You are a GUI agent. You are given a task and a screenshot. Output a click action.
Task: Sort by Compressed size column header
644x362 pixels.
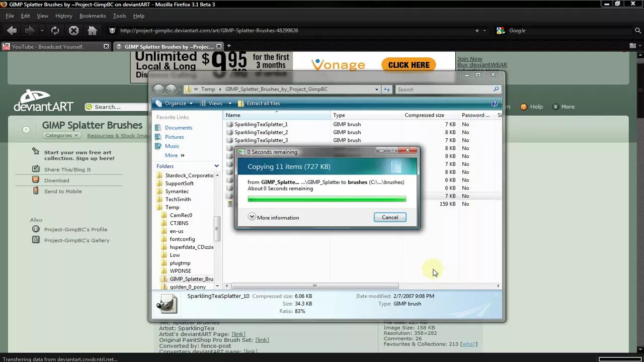tap(431, 115)
